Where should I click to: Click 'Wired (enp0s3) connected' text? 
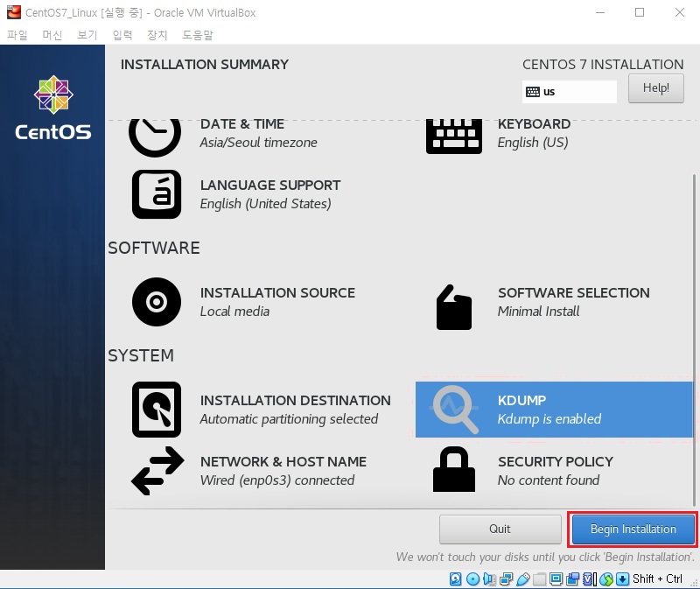(276, 480)
